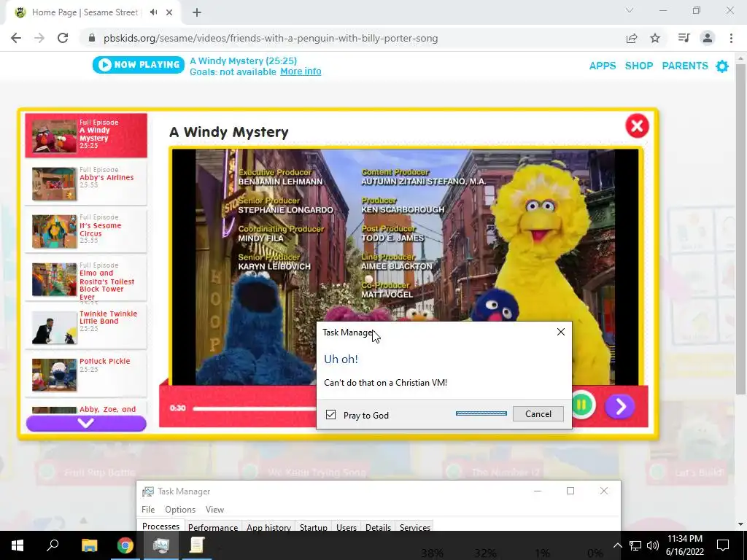Open File Explorer from the taskbar

(x=89, y=545)
